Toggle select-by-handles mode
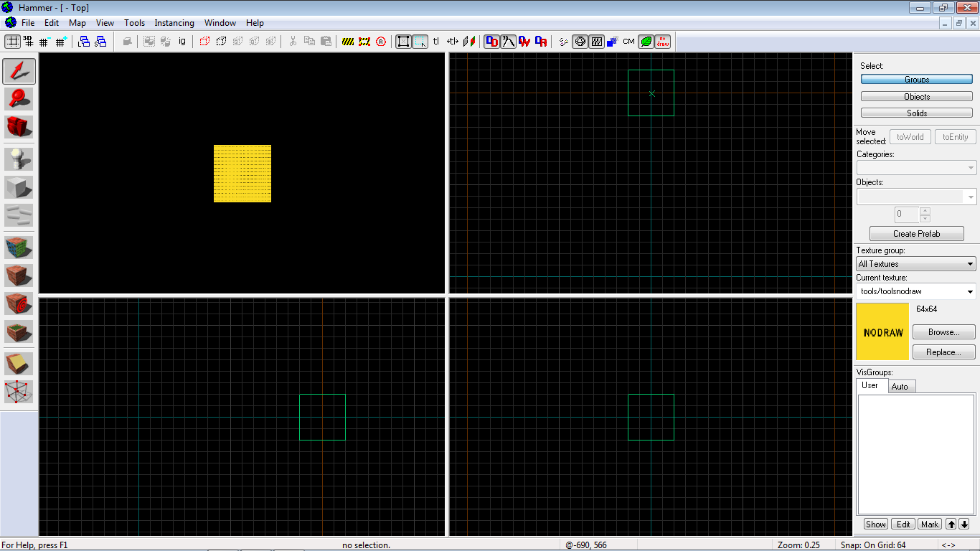This screenshot has height=551, width=980. click(x=403, y=42)
